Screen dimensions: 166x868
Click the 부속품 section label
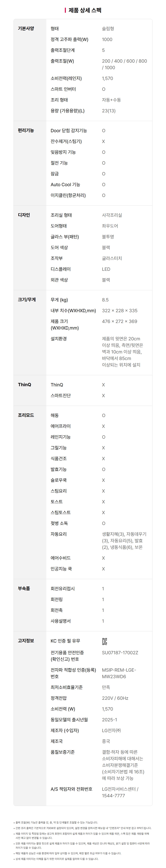pos(24,588)
